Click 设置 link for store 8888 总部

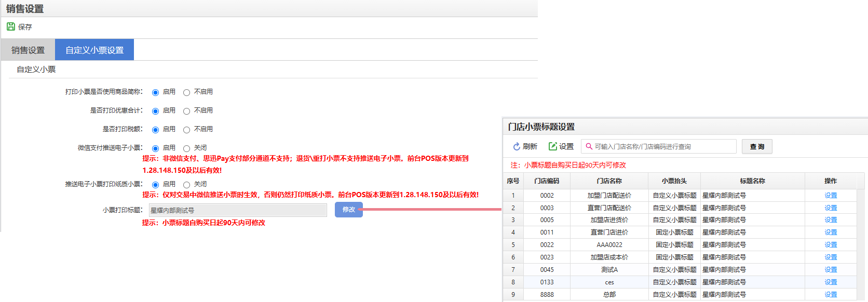[x=831, y=295]
